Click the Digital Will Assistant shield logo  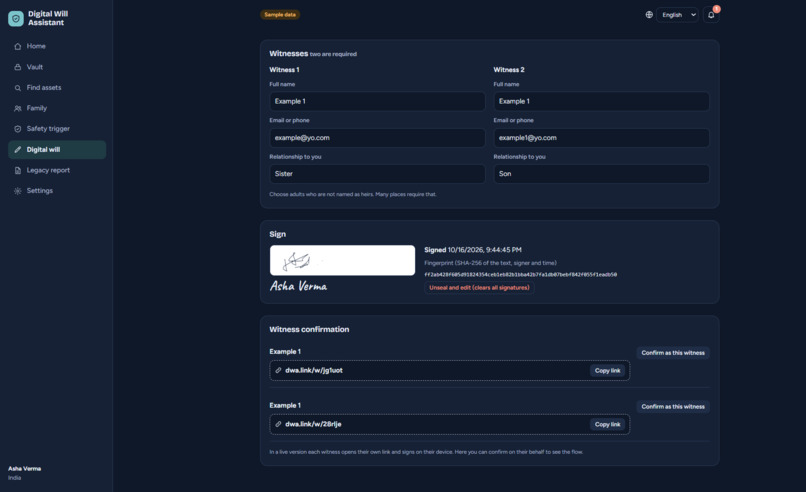coord(16,19)
